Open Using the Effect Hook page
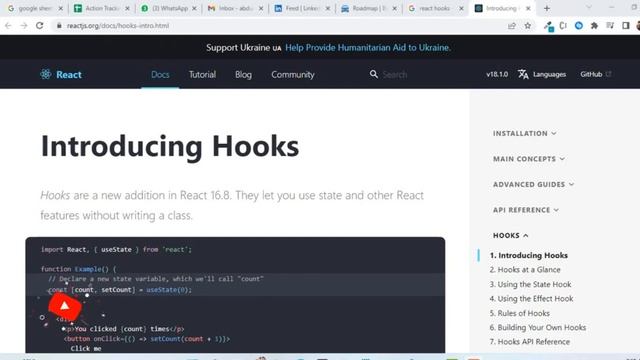The height and width of the screenshot is (360, 640). (x=531, y=299)
